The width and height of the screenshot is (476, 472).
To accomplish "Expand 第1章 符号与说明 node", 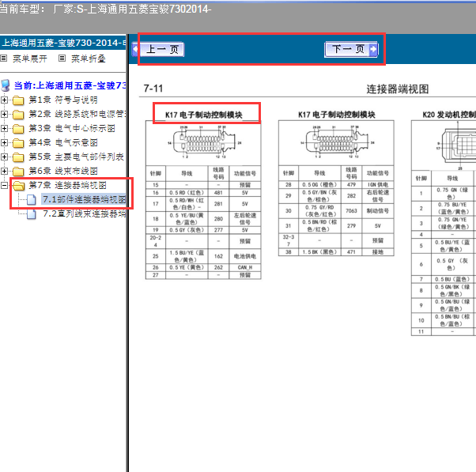I will point(4,100).
